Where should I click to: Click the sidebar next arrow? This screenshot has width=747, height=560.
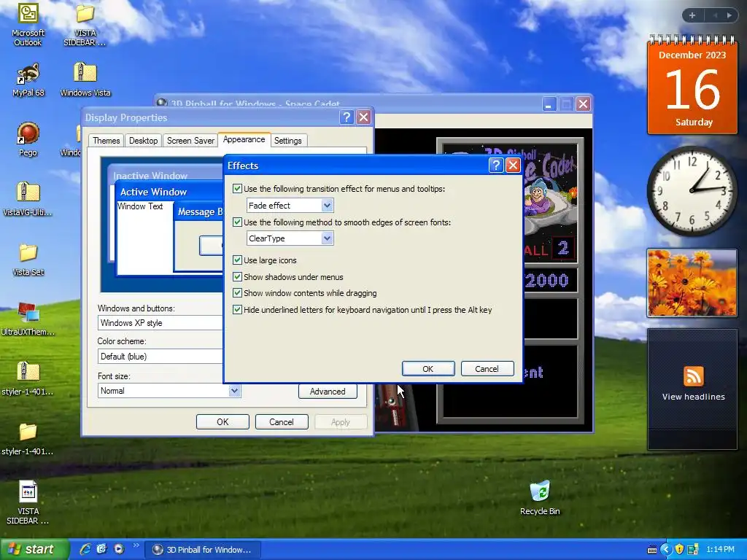pyautogui.click(x=729, y=15)
